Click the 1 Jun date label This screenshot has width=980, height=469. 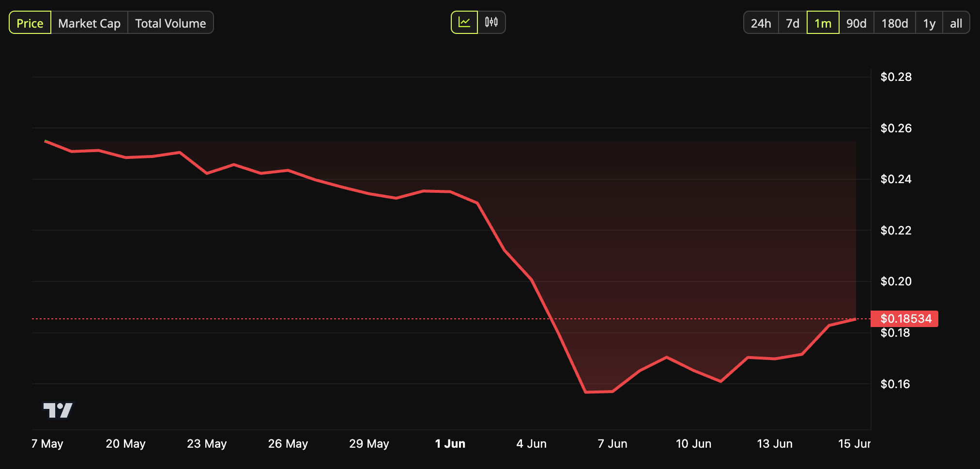coord(450,444)
